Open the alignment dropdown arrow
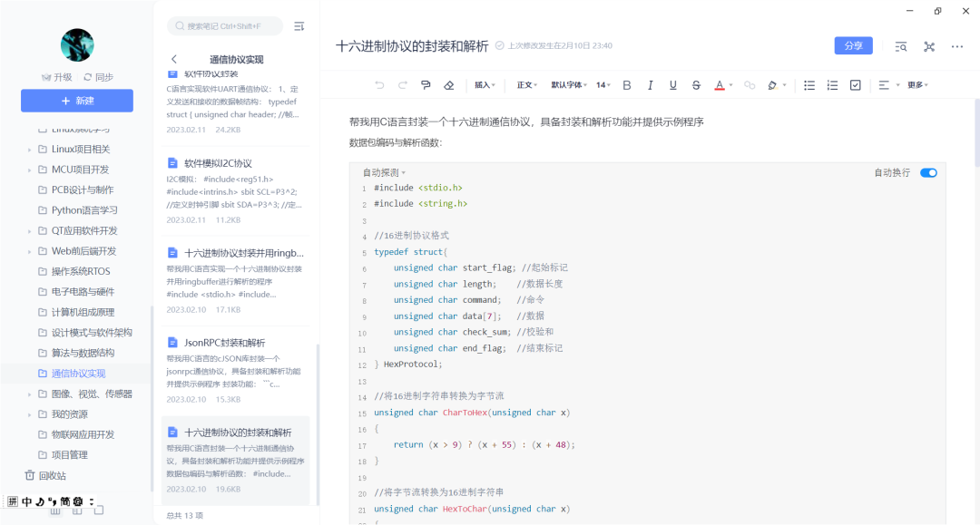The width and height of the screenshot is (980, 525). (x=898, y=85)
